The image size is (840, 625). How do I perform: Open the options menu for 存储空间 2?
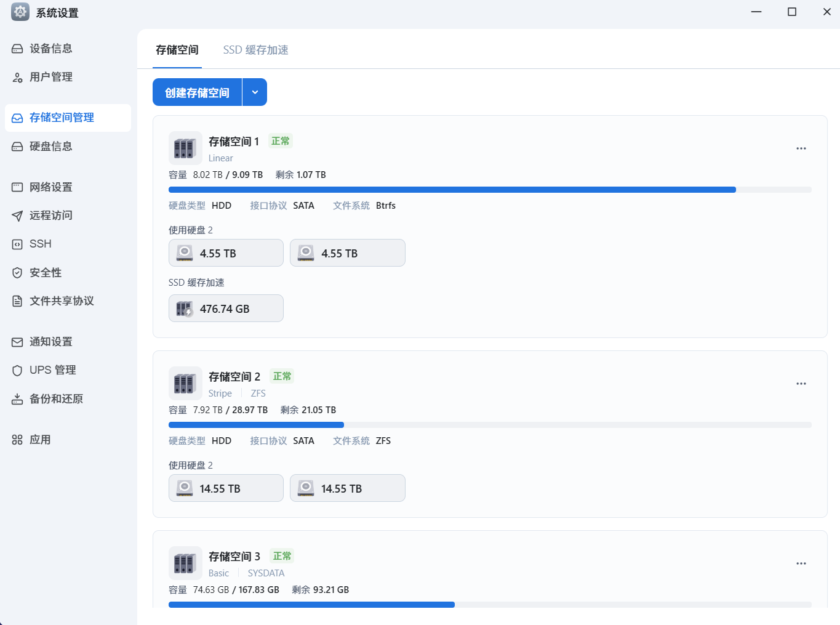pyautogui.click(x=801, y=383)
